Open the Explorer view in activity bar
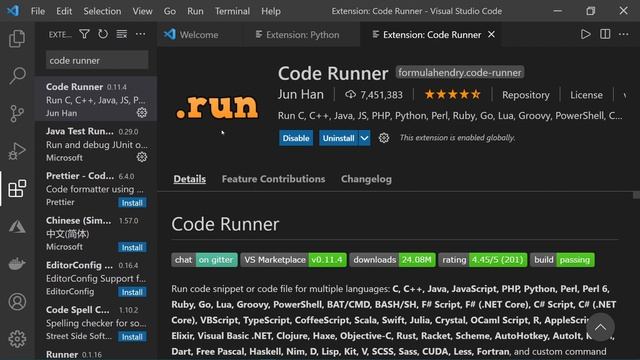 tap(17, 38)
